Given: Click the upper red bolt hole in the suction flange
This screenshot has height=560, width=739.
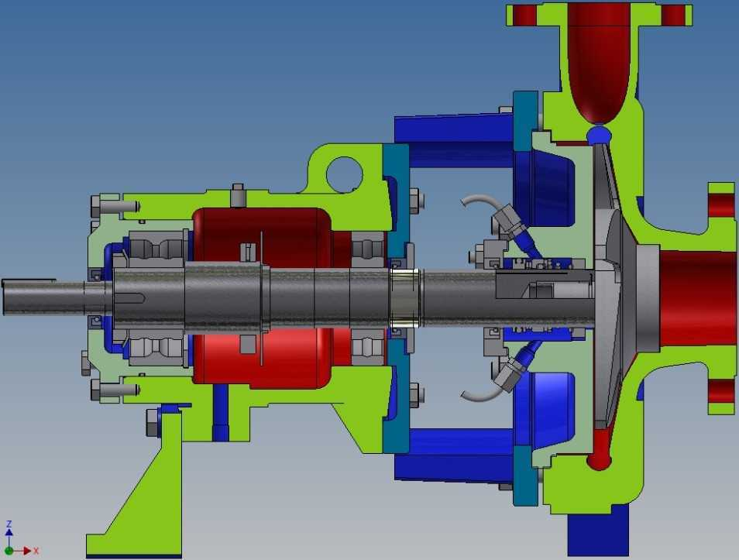Looking at the screenshot, I should click(x=721, y=204).
